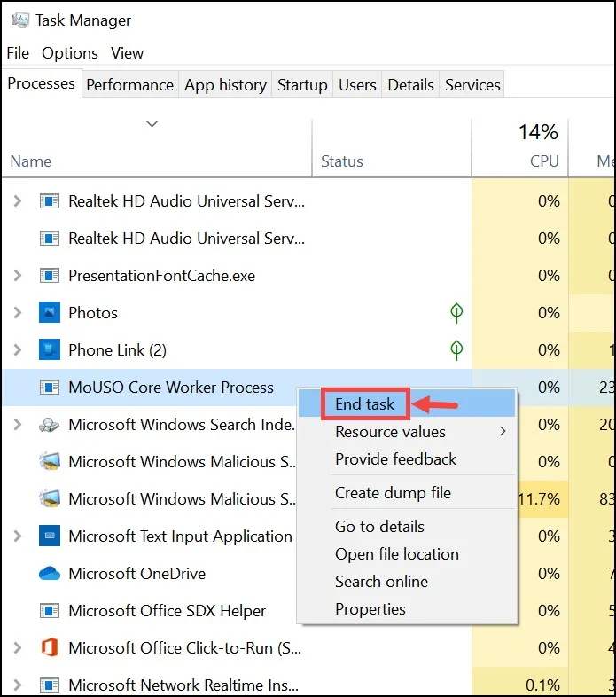616x697 pixels.
Task: Click the Microsoft OneDrive cloud icon
Action: [x=50, y=574]
